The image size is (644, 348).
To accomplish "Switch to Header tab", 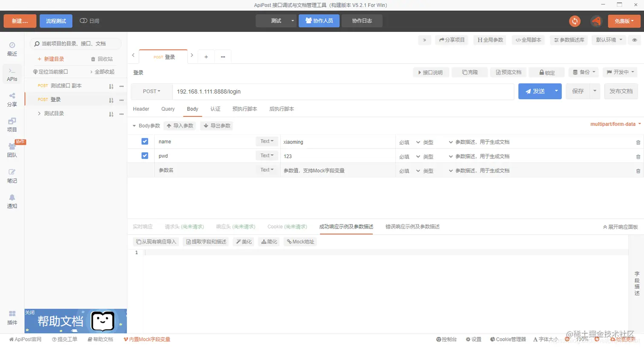I will point(141,109).
